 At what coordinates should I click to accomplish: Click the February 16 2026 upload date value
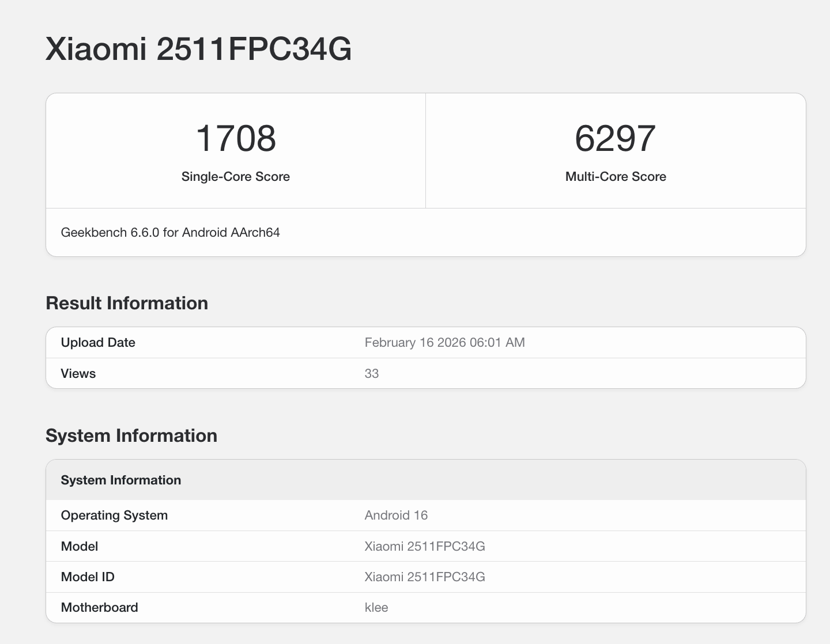[x=444, y=343]
